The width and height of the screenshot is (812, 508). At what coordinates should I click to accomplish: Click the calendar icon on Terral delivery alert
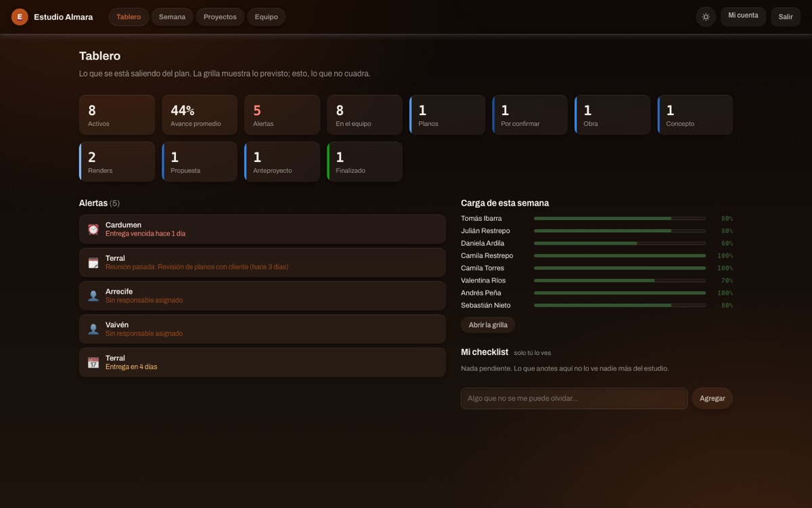93,362
